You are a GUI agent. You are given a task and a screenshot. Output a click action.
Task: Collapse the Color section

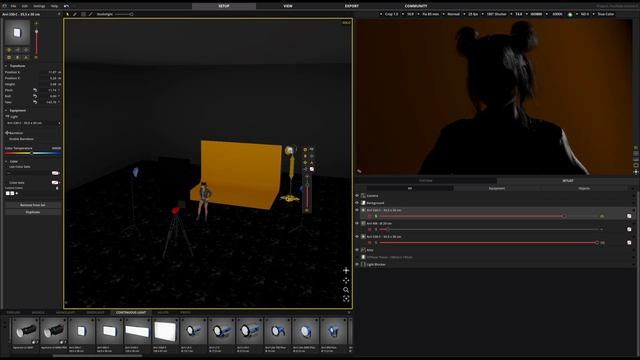[7, 161]
